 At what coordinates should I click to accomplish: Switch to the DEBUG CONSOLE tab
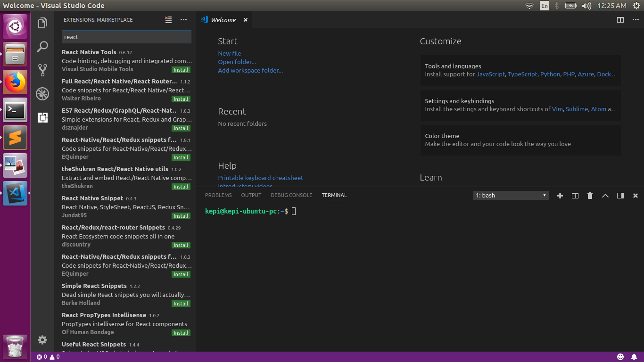click(x=291, y=195)
